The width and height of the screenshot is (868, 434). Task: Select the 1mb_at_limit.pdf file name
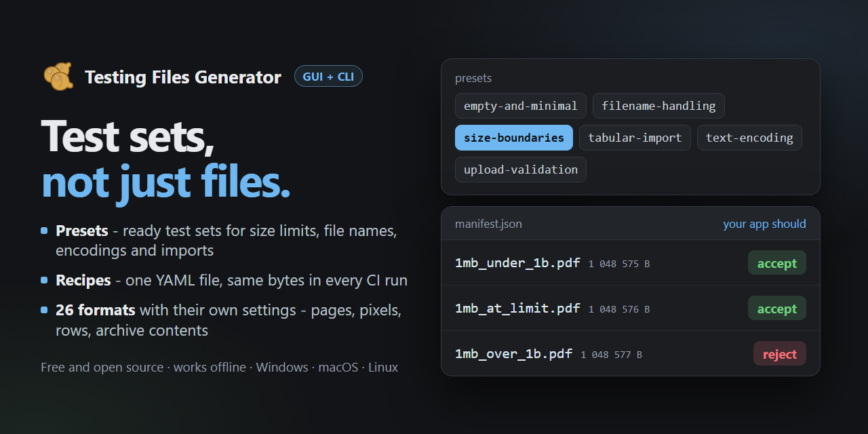tap(517, 309)
